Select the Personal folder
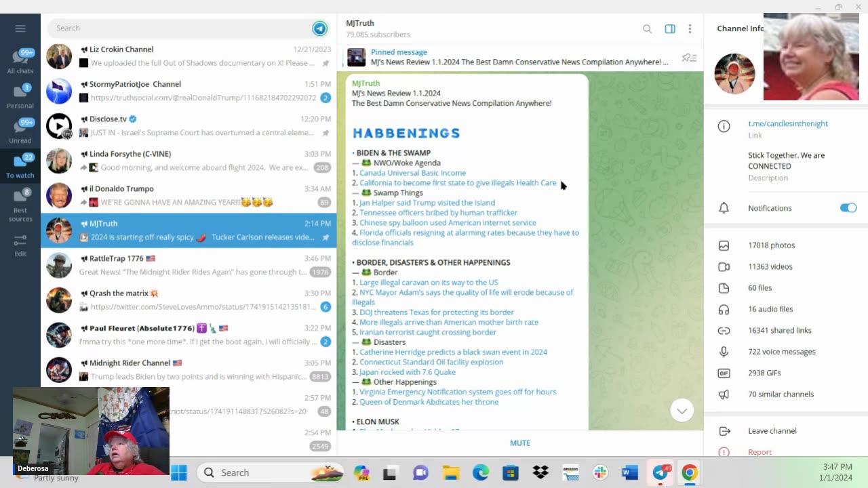Screen dimensions: 868x488 click(20, 96)
